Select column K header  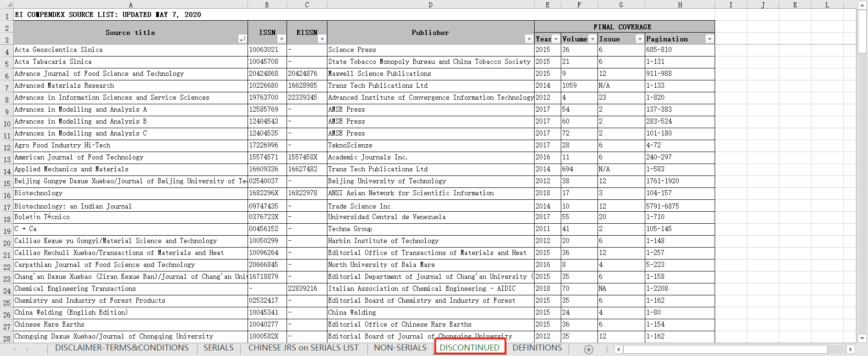point(795,5)
